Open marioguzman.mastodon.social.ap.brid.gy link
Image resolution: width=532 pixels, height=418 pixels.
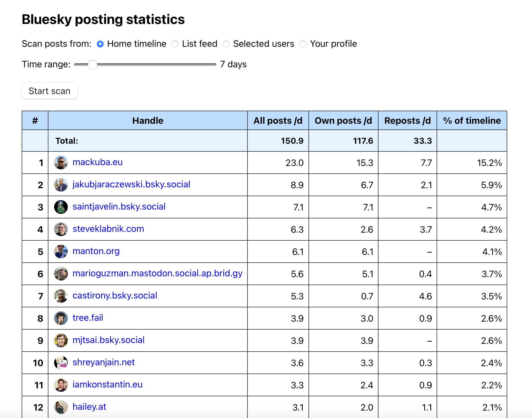pyautogui.click(x=157, y=273)
